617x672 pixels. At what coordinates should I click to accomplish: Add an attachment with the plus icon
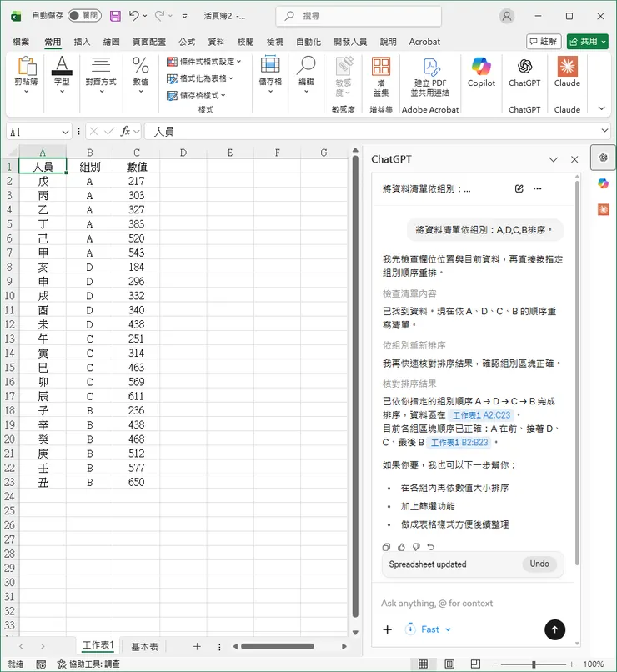click(x=388, y=629)
